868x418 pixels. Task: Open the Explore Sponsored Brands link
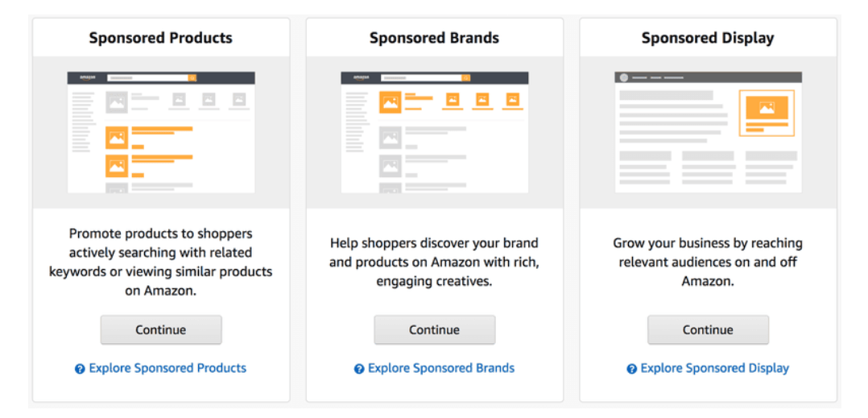[x=441, y=368]
